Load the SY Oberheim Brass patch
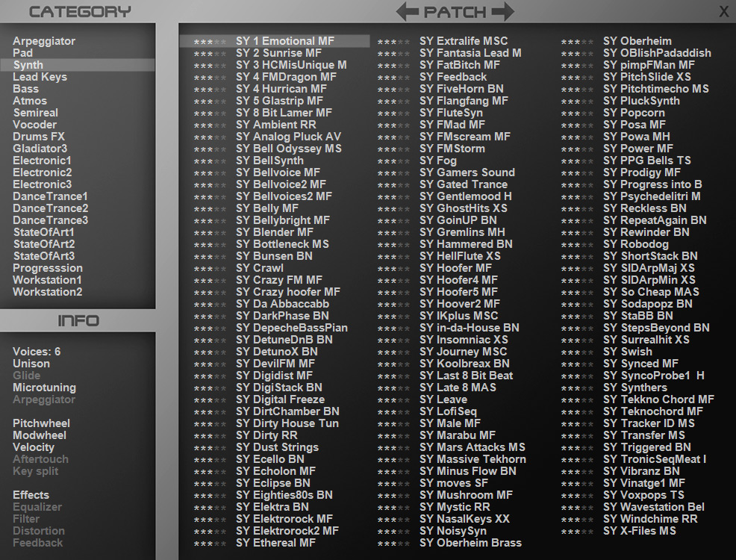 pos(470,543)
